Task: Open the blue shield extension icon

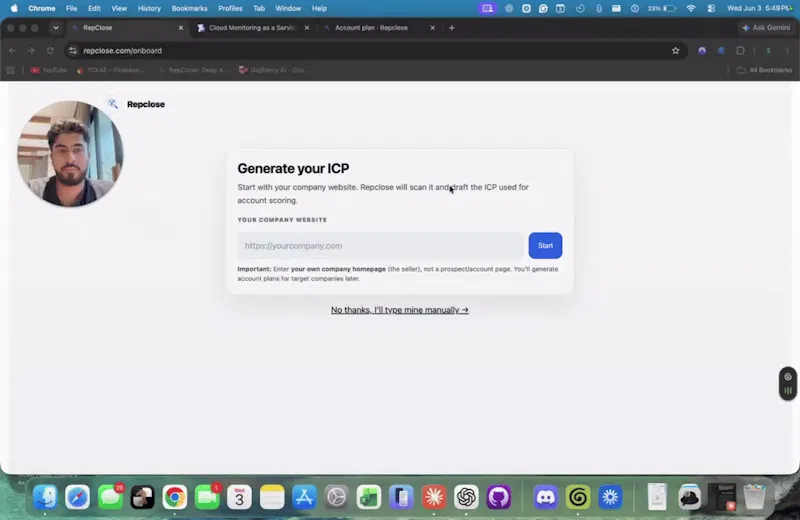Action: [721, 51]
